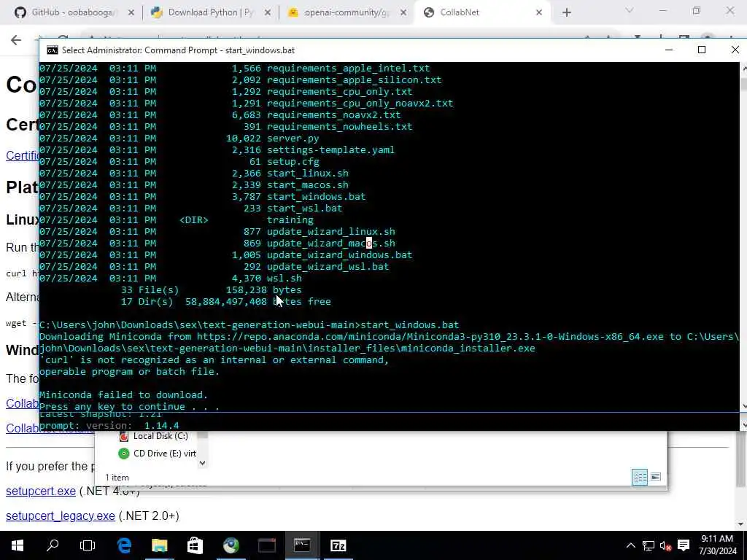Close the Command Prompt window

735,50
